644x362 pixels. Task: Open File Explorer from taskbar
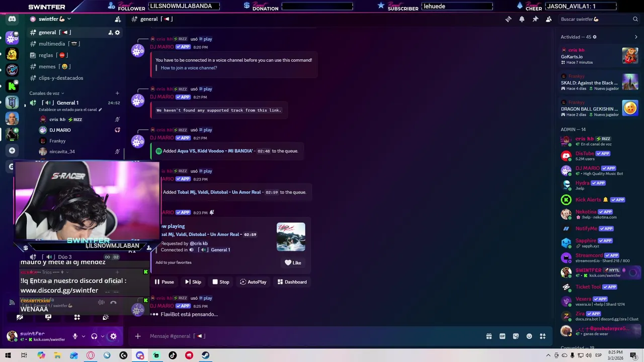click(57, 355)
